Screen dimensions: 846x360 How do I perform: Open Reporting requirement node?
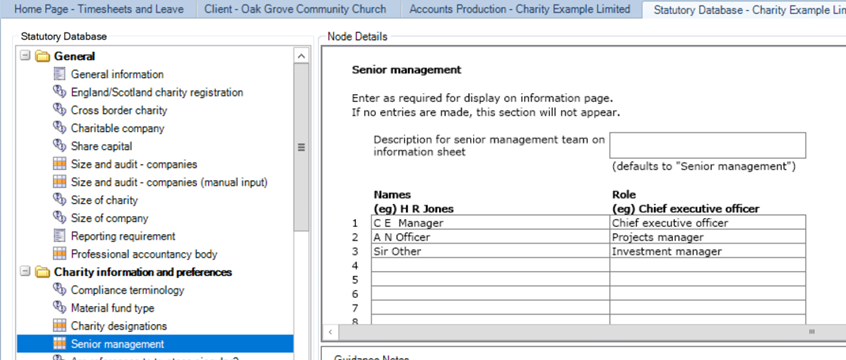pos(123,236)
